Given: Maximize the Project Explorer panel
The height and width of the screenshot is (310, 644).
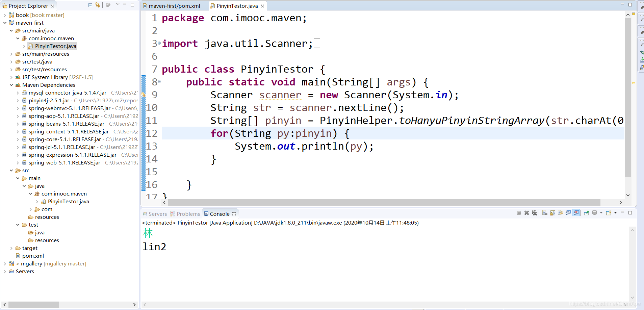Looking at the screenshot, I should coord(132,5).
